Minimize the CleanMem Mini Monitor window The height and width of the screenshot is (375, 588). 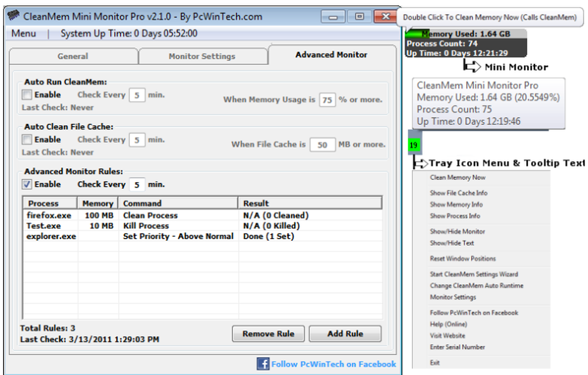click(x=333, y=17)
